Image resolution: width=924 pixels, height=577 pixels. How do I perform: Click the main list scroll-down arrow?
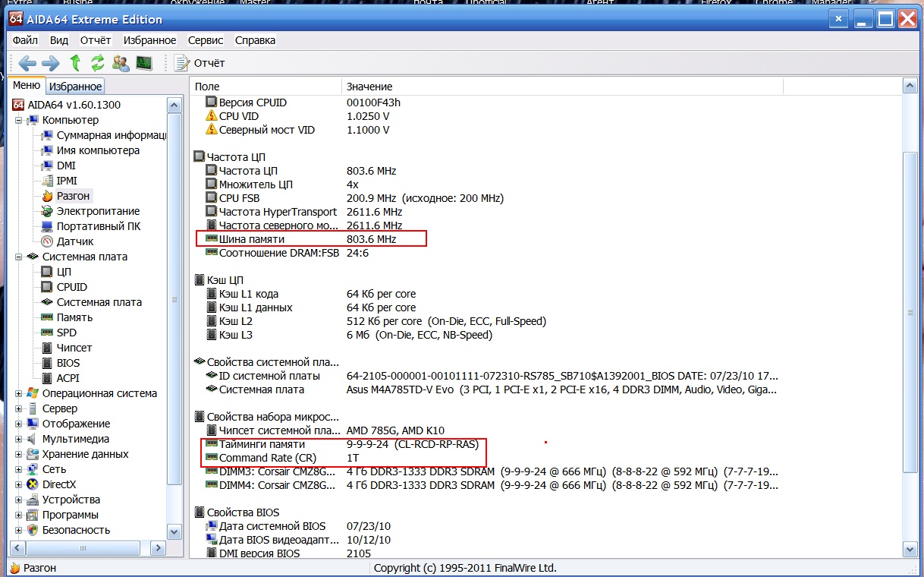(x=910, y=550)
